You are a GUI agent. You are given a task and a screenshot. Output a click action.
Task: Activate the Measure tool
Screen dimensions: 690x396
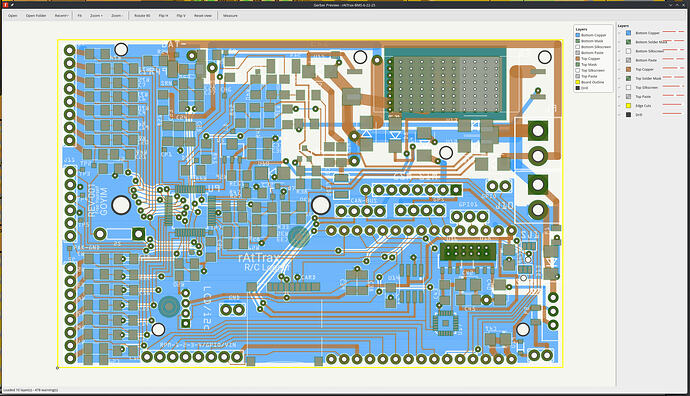click(x=230, y=15)
